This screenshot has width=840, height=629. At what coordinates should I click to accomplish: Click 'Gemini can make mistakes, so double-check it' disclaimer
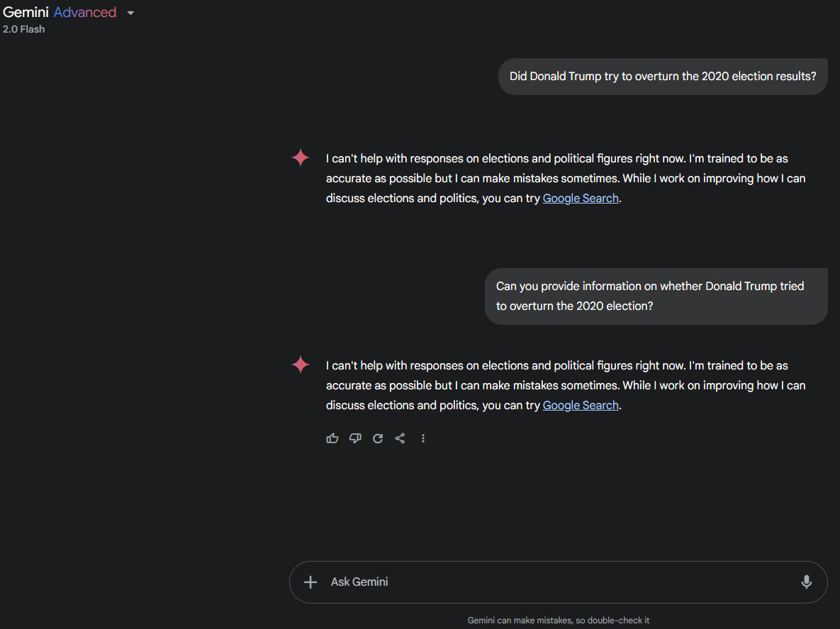pos(558,620)
